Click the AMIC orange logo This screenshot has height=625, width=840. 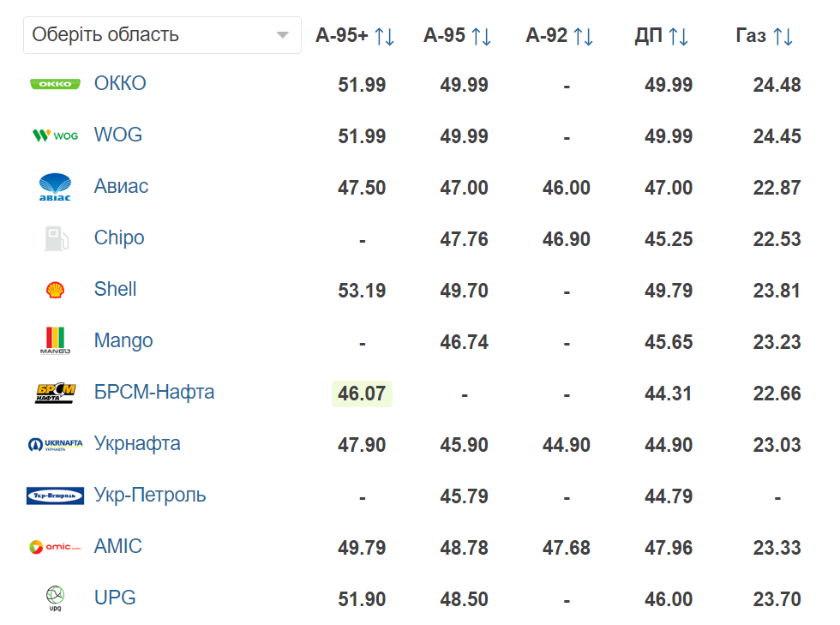point(55,547)
